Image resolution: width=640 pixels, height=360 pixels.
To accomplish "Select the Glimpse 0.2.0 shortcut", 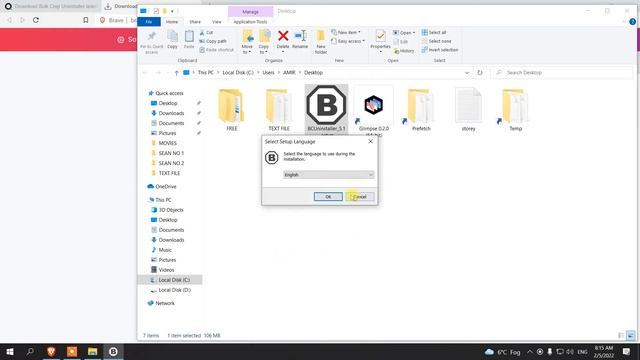I will pos(374,110).
